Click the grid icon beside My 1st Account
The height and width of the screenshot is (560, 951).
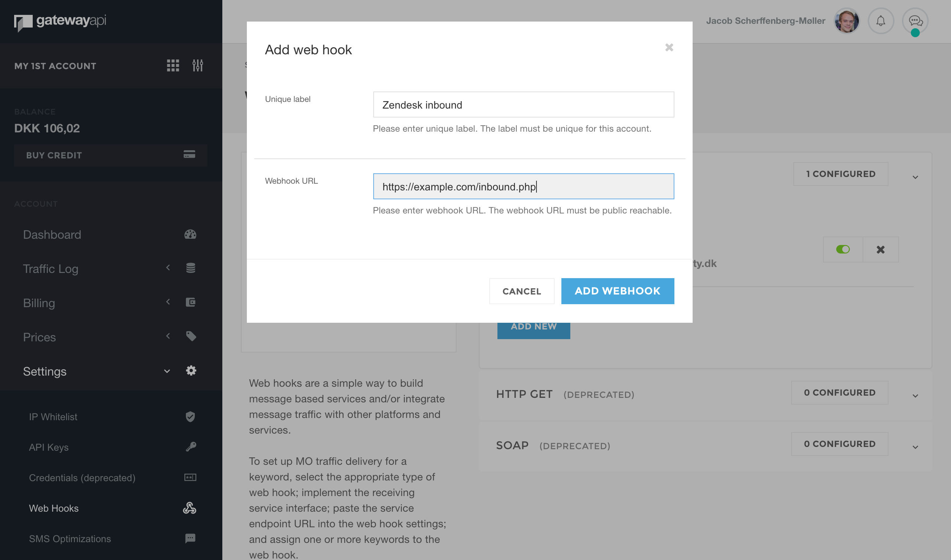(x=173, y=65)
